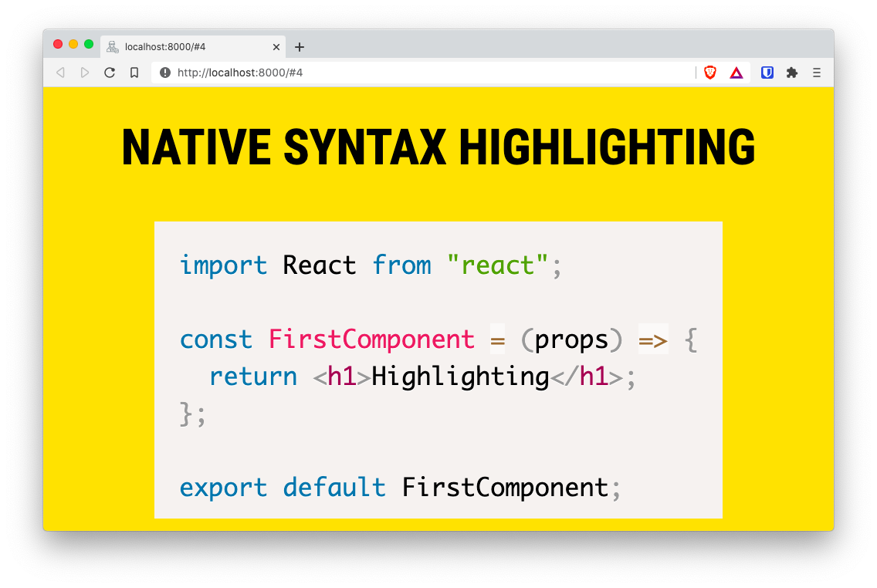Select the localhost:8000/#4 tab

point(193,46)
